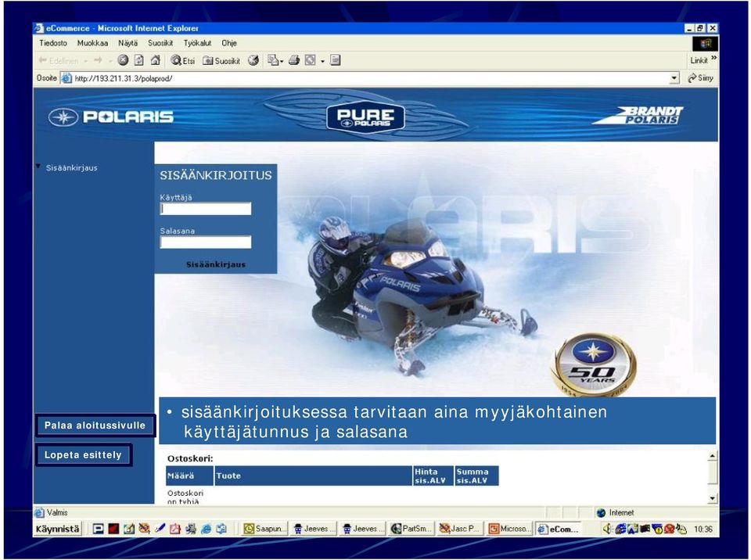Expand the Linkit toolbar chevron

[x=713, y=59]
